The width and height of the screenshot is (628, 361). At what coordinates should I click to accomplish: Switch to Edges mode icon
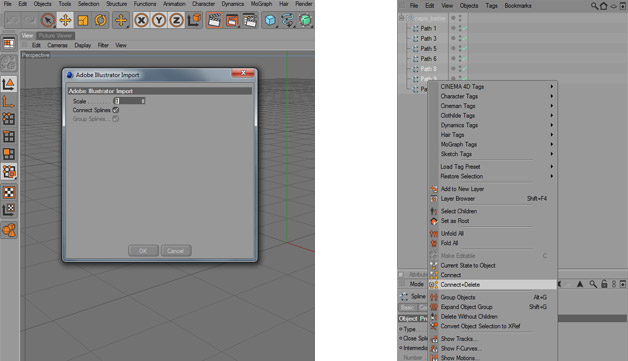point(9,136)
